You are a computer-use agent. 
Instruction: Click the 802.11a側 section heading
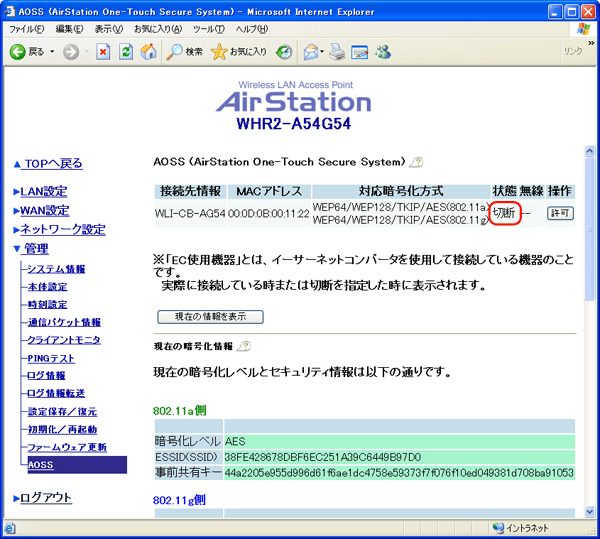point(179,411)
